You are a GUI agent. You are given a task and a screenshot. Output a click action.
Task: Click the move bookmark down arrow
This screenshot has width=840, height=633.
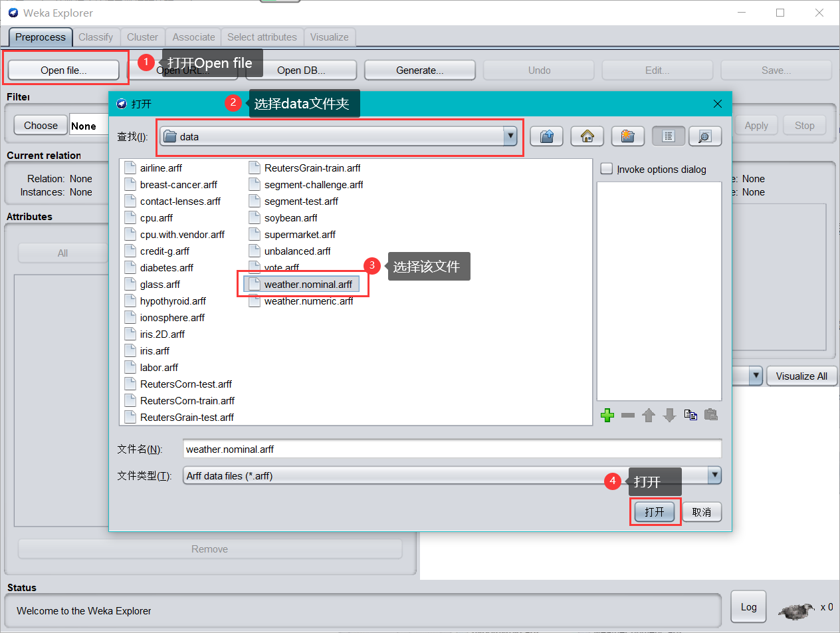coord(669,415)
